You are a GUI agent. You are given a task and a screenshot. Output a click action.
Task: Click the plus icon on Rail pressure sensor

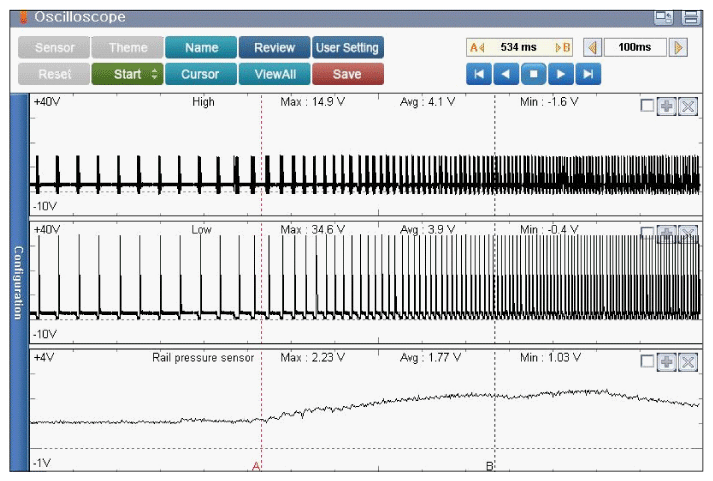(667, 361)
